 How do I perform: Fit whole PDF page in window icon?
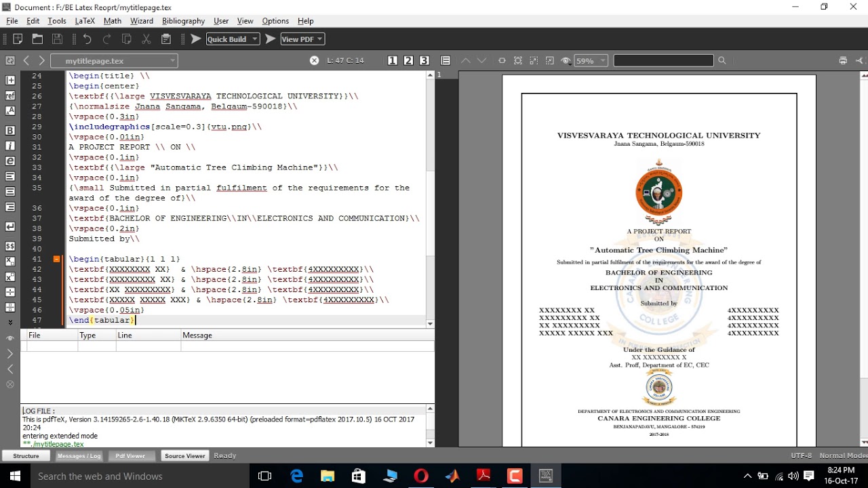[518, 60]
